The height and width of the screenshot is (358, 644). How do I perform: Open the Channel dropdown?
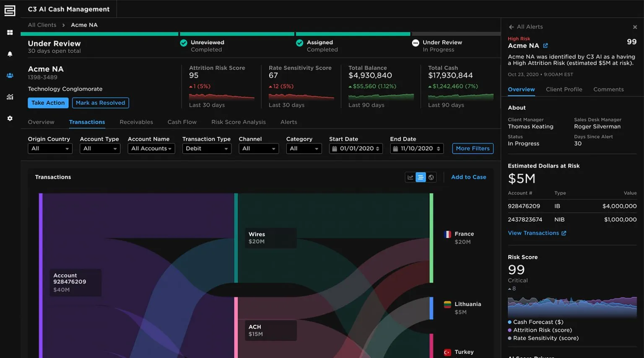coord(259,149)
